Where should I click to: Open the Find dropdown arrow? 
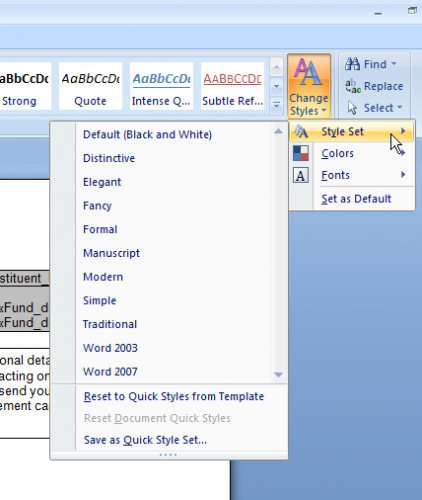click(394, 63)
